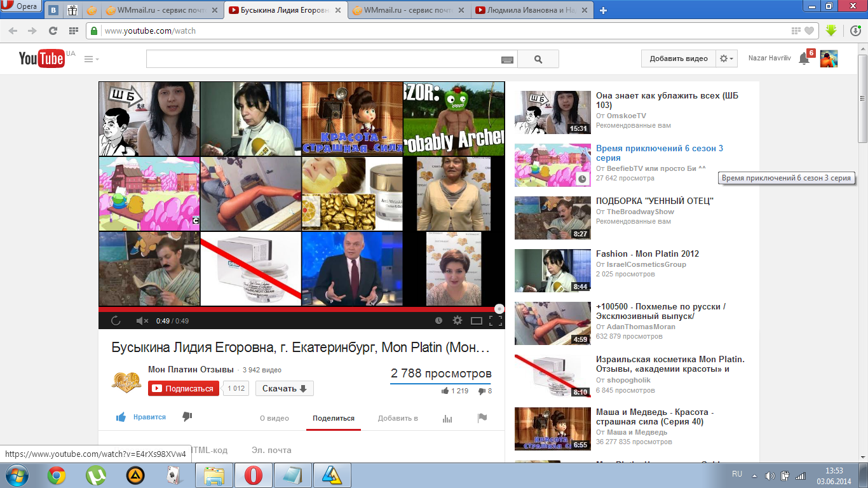Click the scrubber handle at video end
The width and height of the screenshot is (868, 488).
pos(499,309)
